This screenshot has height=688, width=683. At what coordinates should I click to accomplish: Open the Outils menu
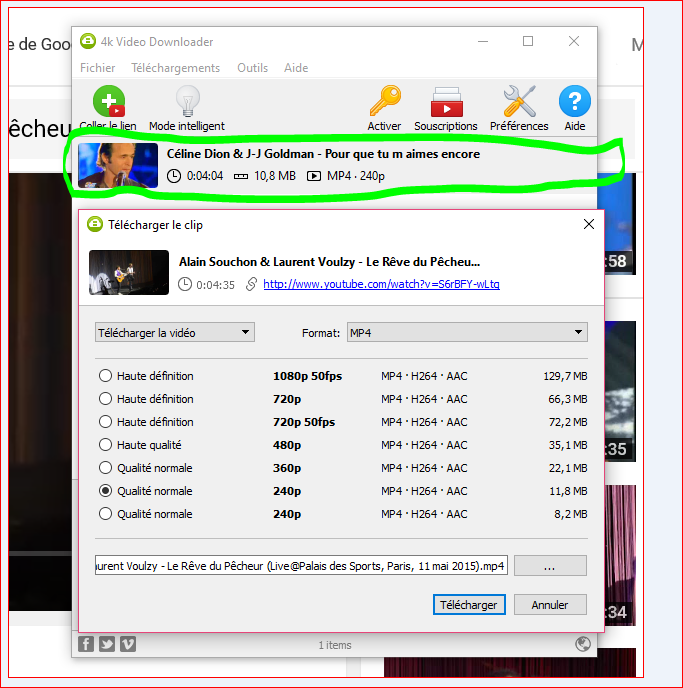point(253,68)
